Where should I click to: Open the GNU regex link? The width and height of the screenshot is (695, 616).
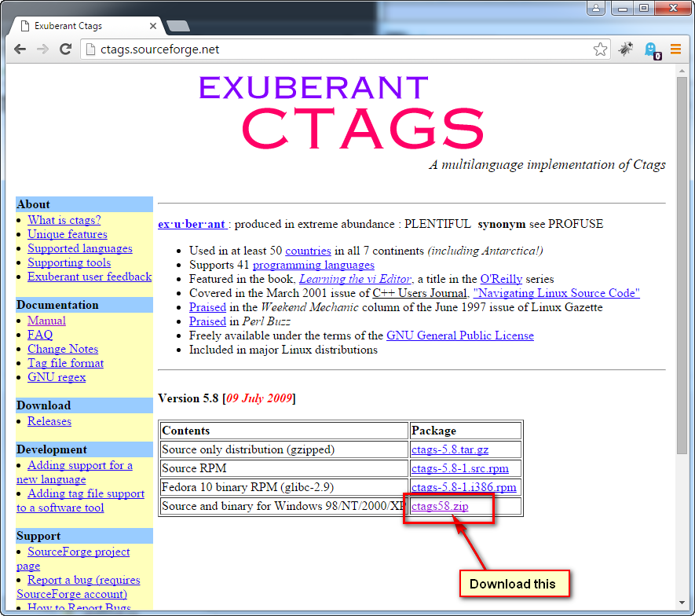pyautogui.click(x=57, y=377)
